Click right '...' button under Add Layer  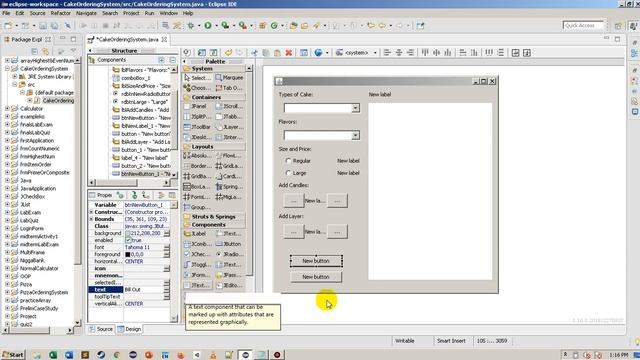[337, 232]
